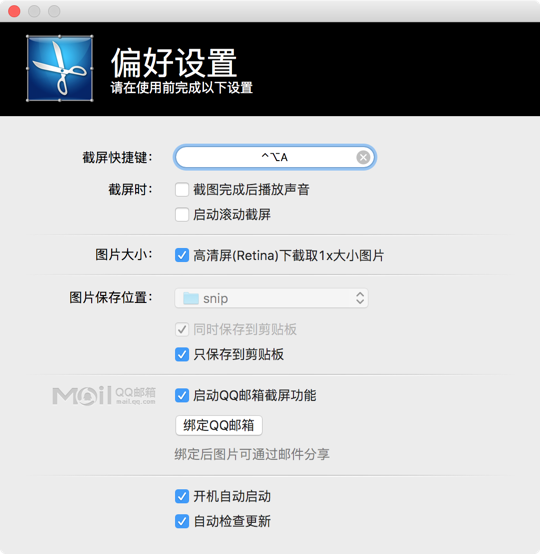Screen dimensions: 540x554
Task: Click the 图片大小 label
Action: 124,255
